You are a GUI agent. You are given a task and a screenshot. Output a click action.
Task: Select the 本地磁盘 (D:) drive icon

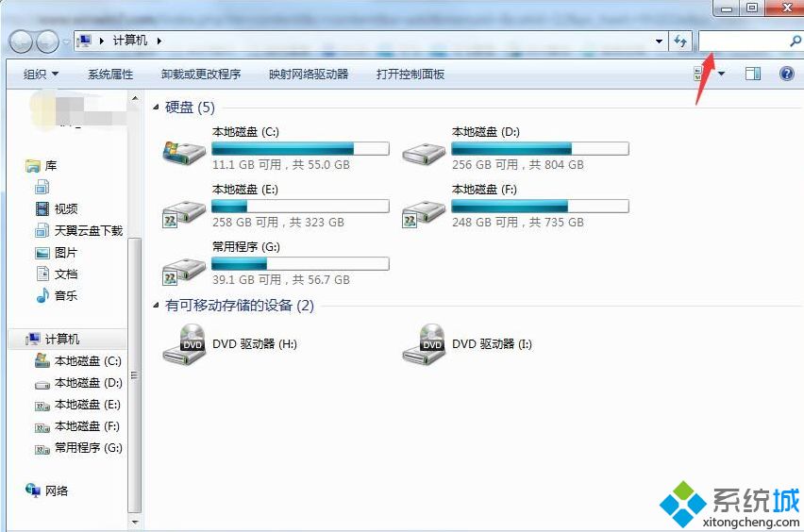(424, 153)
